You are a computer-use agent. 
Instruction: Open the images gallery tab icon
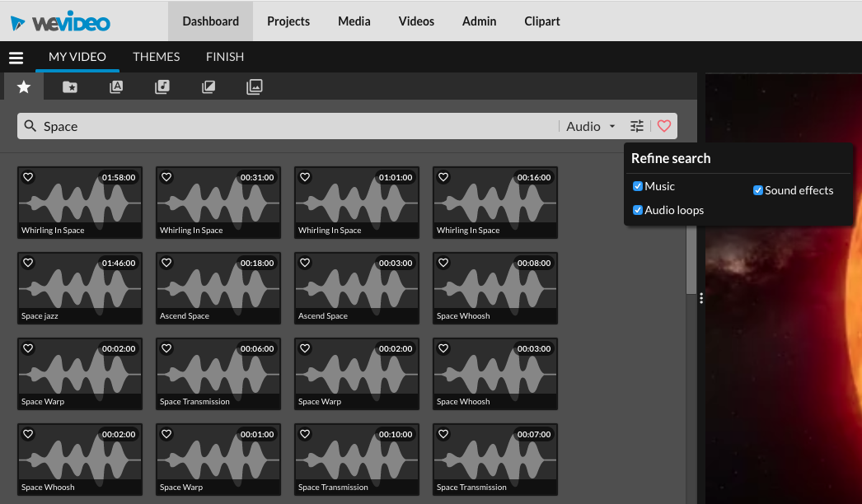(255, 86)
